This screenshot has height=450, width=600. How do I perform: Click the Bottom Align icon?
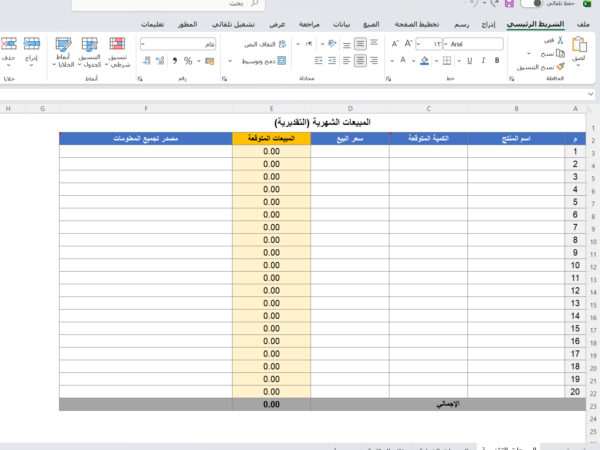tap(347, 45)
